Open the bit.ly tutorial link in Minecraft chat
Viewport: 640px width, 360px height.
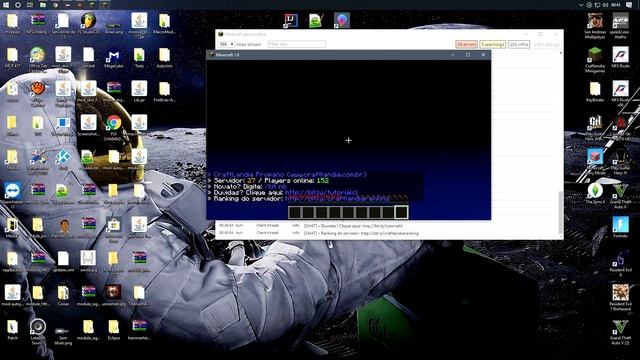pyautogui.click(x=321, y=192)
